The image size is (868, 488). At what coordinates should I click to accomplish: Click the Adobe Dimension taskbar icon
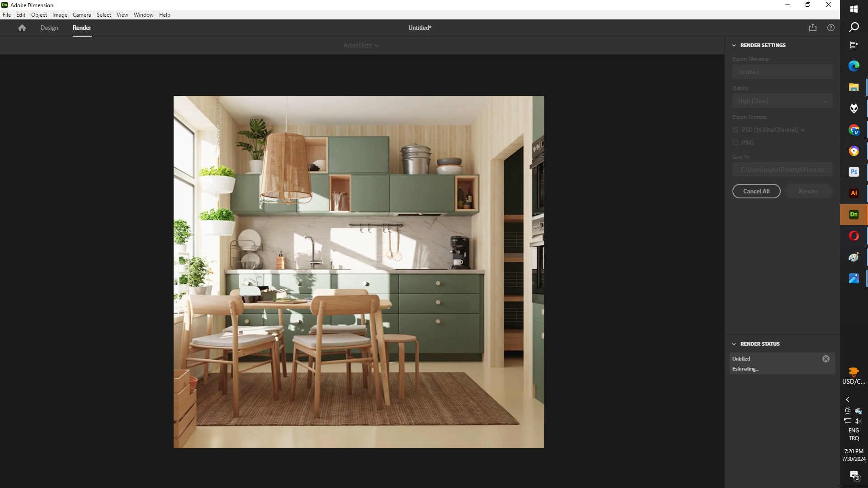[x=854, y=215]
